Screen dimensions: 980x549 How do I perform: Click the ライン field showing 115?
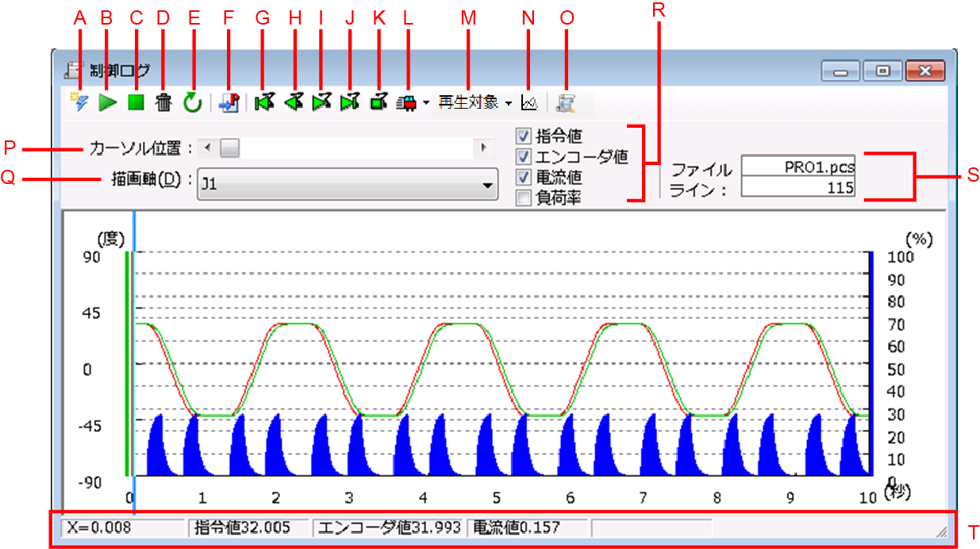[797, 188]
